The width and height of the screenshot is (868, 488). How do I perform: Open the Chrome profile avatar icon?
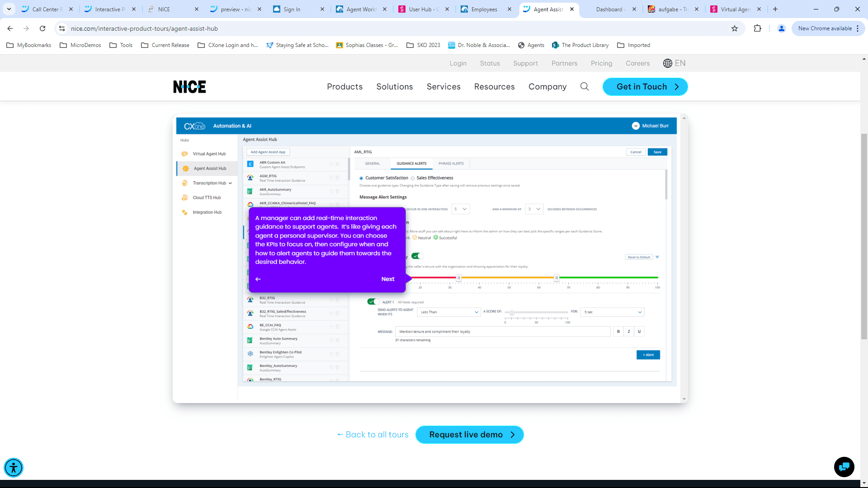tap(781, 28)
